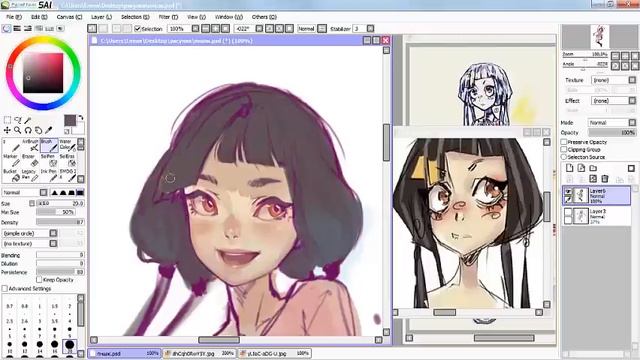Choose the Eraser tool
This screenshot has width=640, height=360.
click(30, 160)
